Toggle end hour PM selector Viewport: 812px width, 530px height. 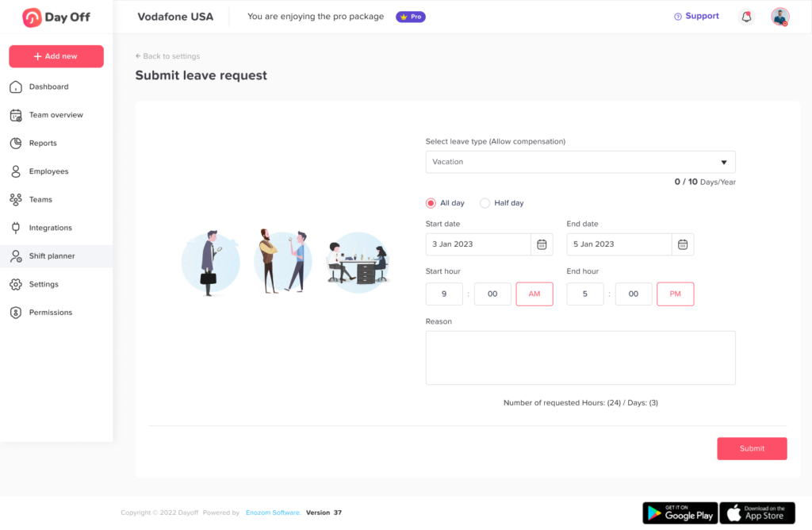675,294
